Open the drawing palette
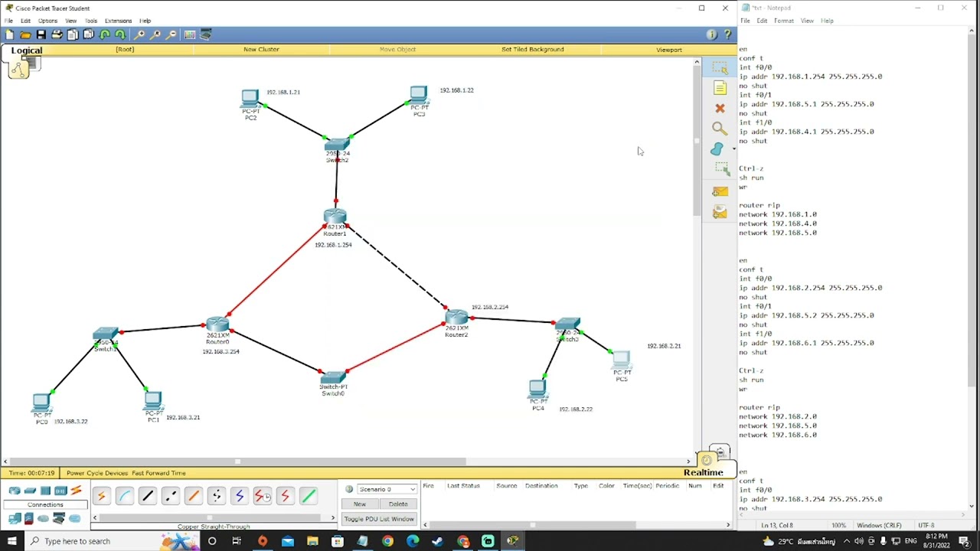The width and height of the screenshot is (980, 551). (x=189, y=34)
